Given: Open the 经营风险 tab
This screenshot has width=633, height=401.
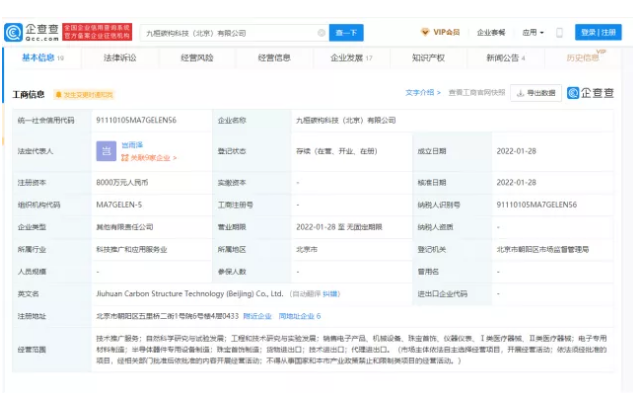Looking at the screenshot, I should (197, 58).
